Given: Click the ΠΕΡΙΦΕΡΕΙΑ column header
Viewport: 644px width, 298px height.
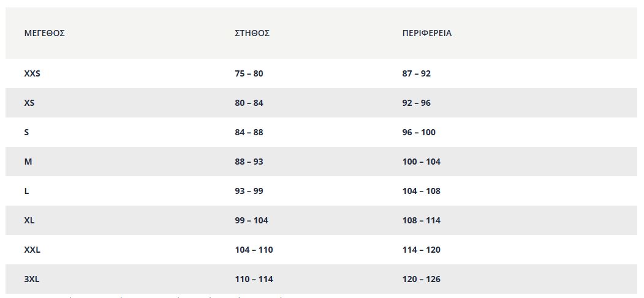Looking at the screenshot, I should pos(426,33).
